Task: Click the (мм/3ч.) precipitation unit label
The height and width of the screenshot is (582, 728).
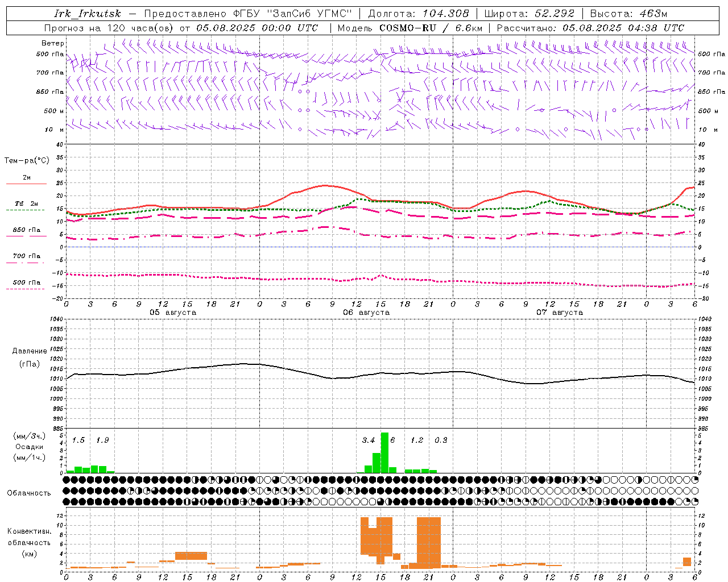Action: 30,436
